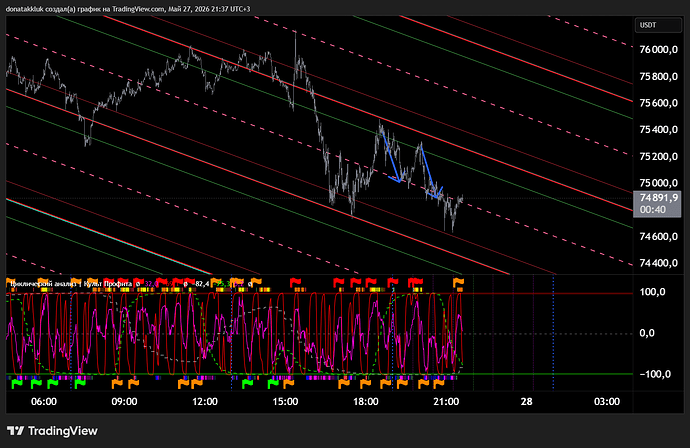The width and height of the screenshot is (690, 448).
Task: Click the chart author header text at top
Action: point(128,9)
